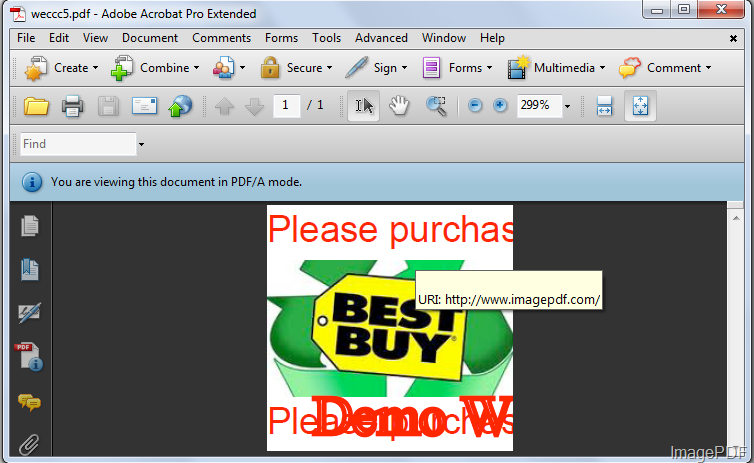The height and width of the screenshot is (463, 754).
Task: Open the Create PDF tool
Action: [x=37, y=68]
